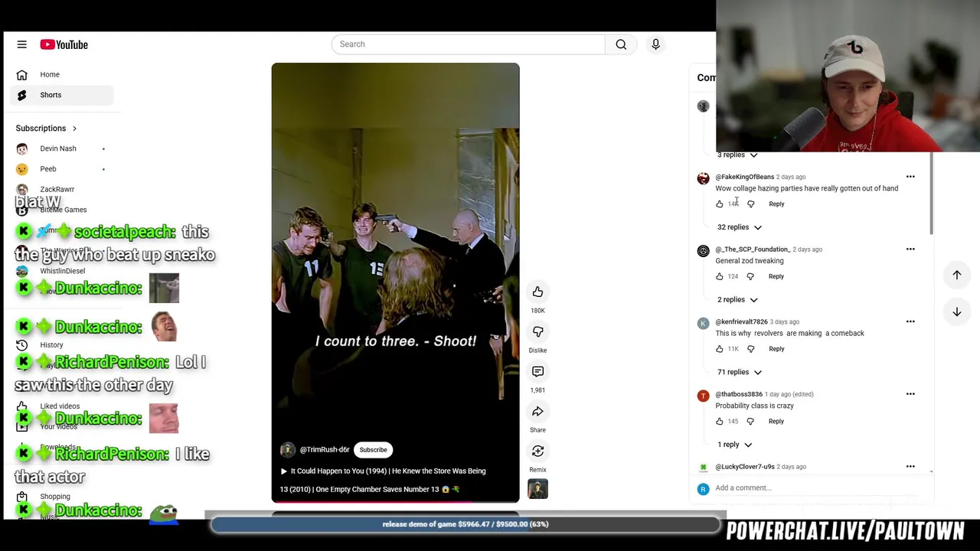Image resolution: width=980 pixels, height=551 pixels.
Task: Dislike the short video
Action: tap(537, 331)
